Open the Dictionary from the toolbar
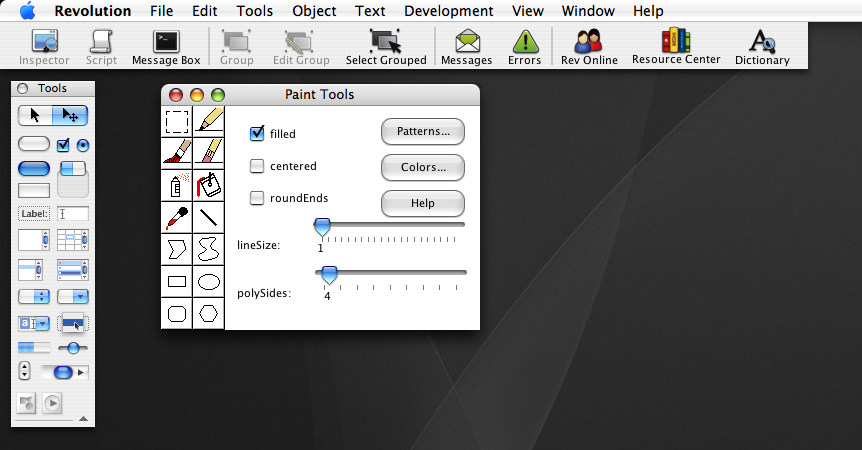862x450 pixels. coord(762,47)
